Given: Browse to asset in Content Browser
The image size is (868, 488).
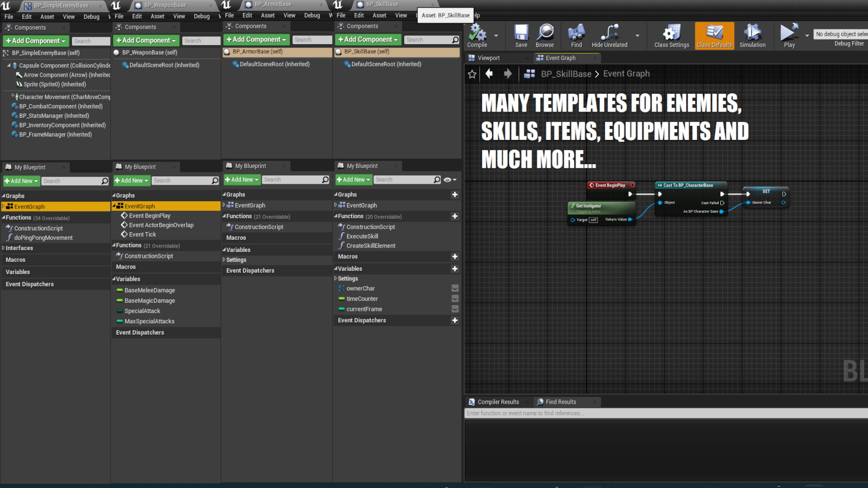Looking at the screenshot, I should click(545, 36).
